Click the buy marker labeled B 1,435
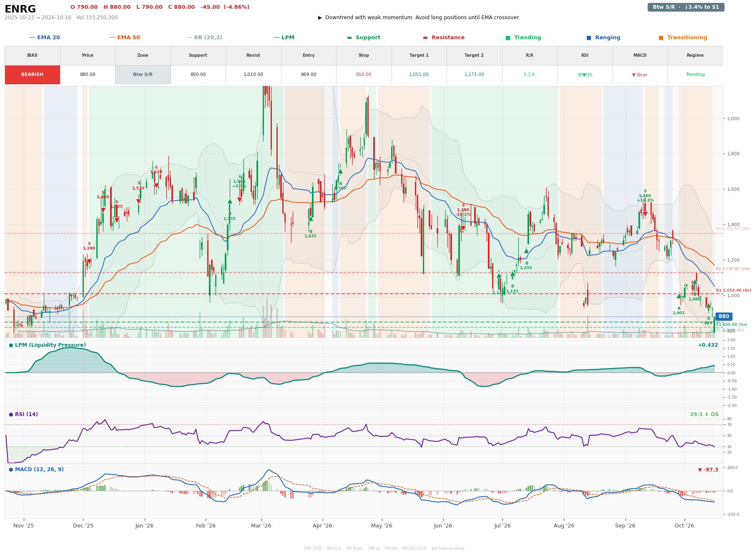Screen dimensions: 756x555 [310, 219]
